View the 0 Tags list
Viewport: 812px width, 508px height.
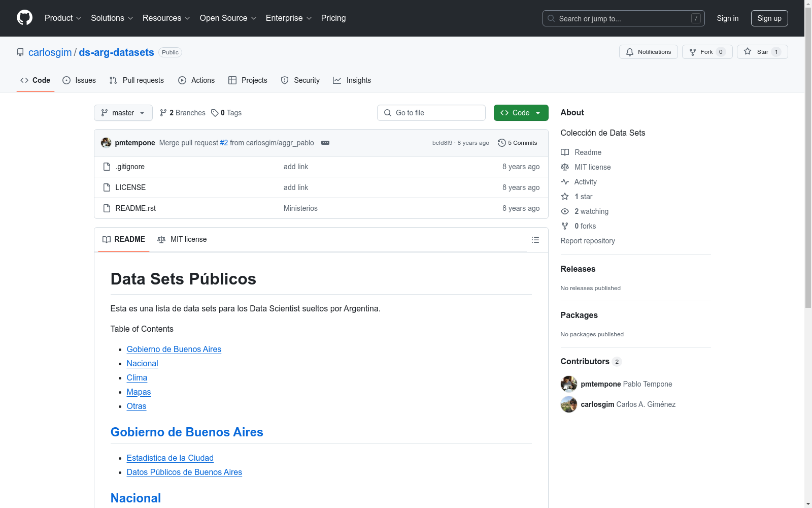(x=226, y=113)
